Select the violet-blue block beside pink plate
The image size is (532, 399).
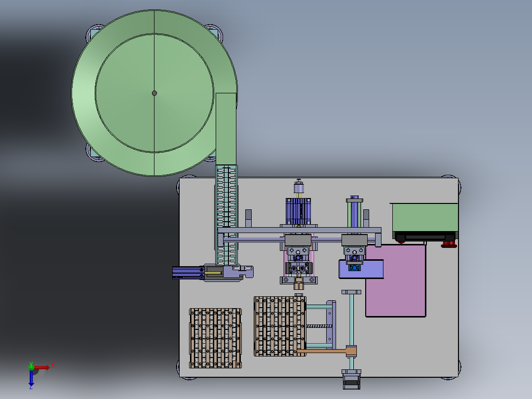click(x=361, y=269)
